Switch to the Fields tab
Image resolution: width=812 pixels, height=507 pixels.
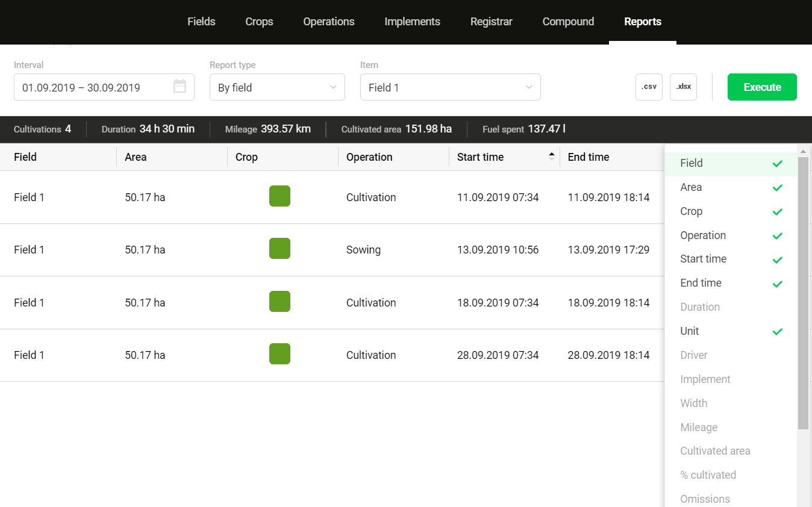click(x=201, y=22)
